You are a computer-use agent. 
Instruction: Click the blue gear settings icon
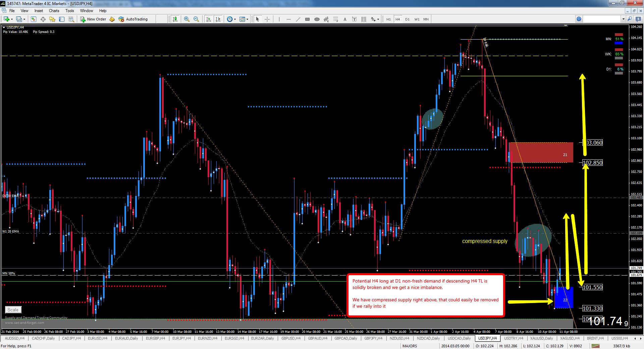coord(579,19)
